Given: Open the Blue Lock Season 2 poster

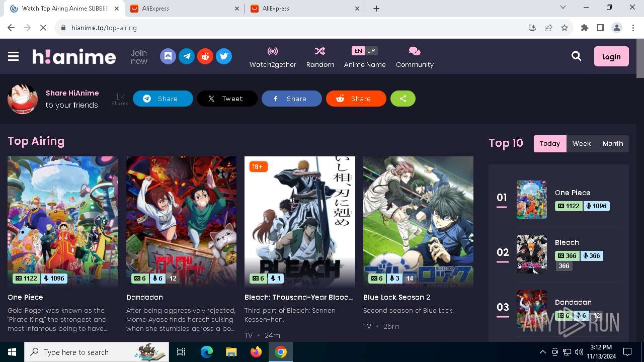Looking at the screenshot, I should click(x=418, y=222).
